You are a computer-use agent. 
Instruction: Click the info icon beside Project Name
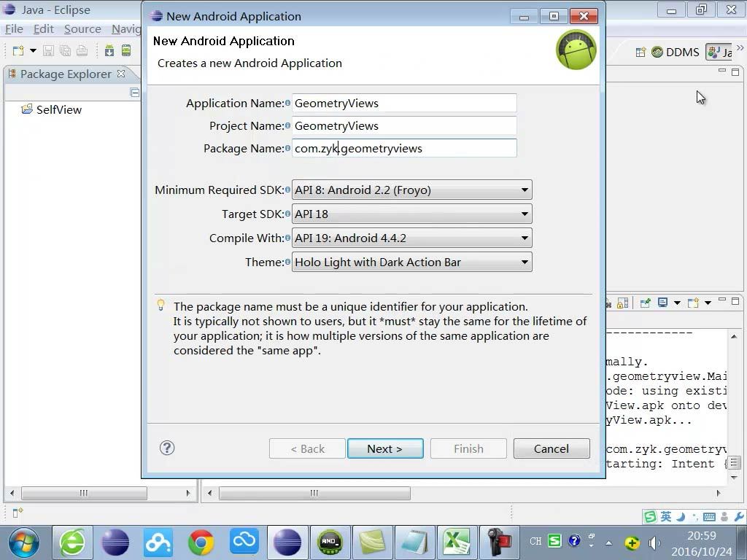click(x=287, y=125)
